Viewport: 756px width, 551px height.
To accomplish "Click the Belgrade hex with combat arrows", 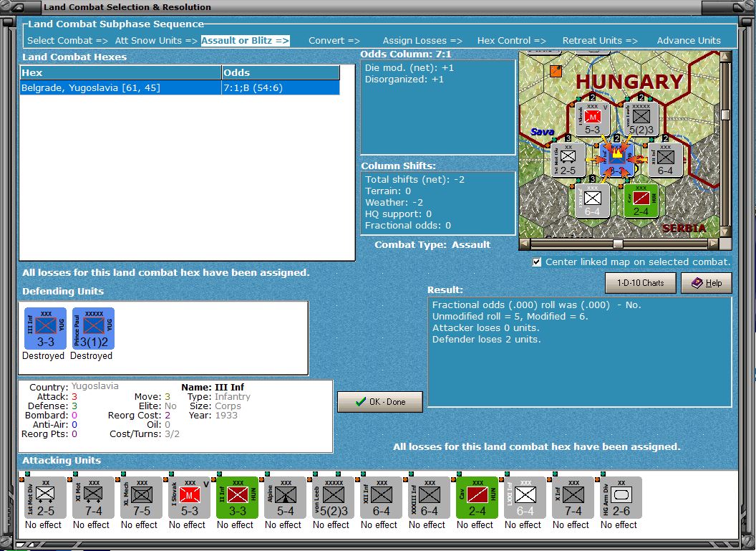I will tap(616, 160).
